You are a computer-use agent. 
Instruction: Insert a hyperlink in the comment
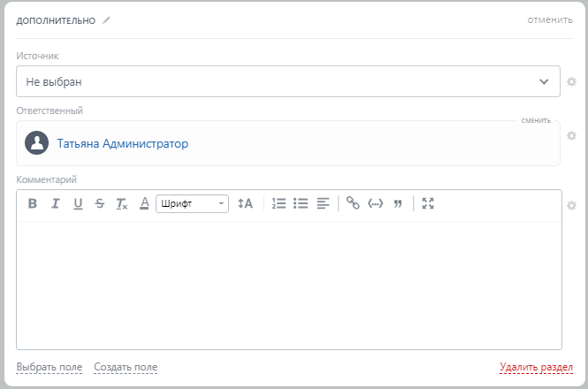click(x=353, y=203)
